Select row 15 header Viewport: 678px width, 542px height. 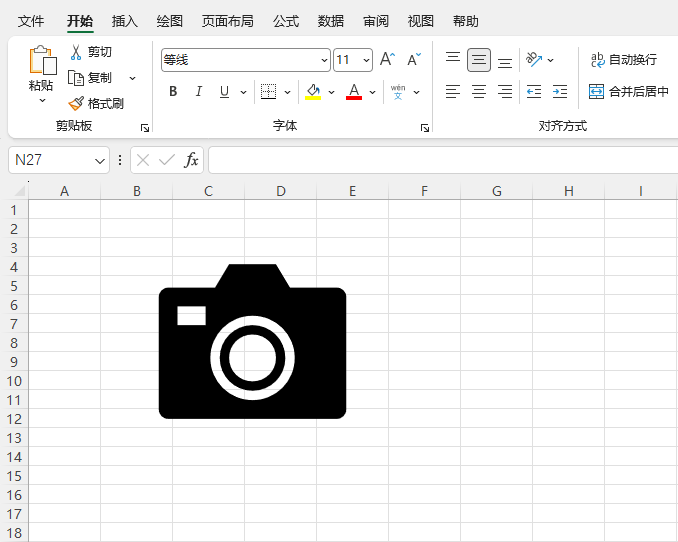14,476
